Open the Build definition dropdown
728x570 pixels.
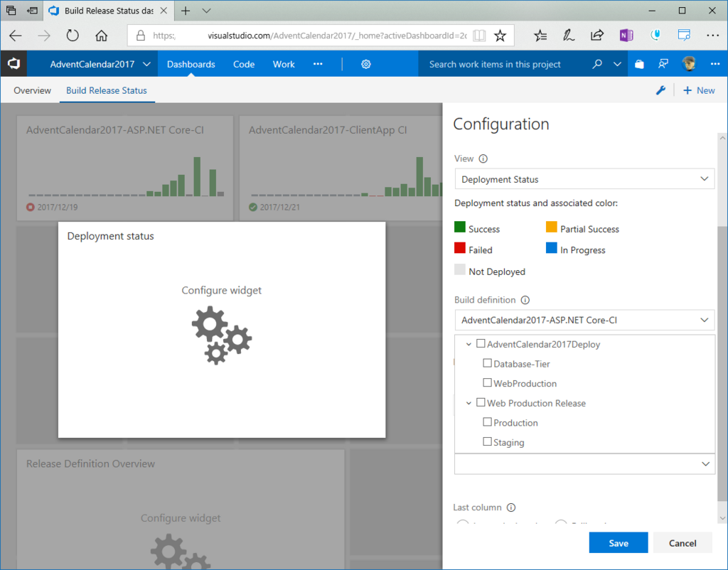click(584, 320)
